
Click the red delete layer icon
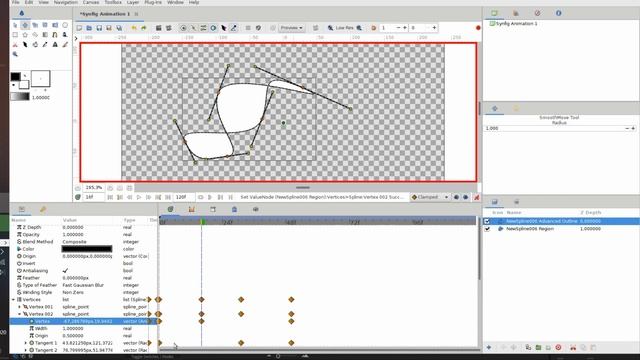(558, 347)
